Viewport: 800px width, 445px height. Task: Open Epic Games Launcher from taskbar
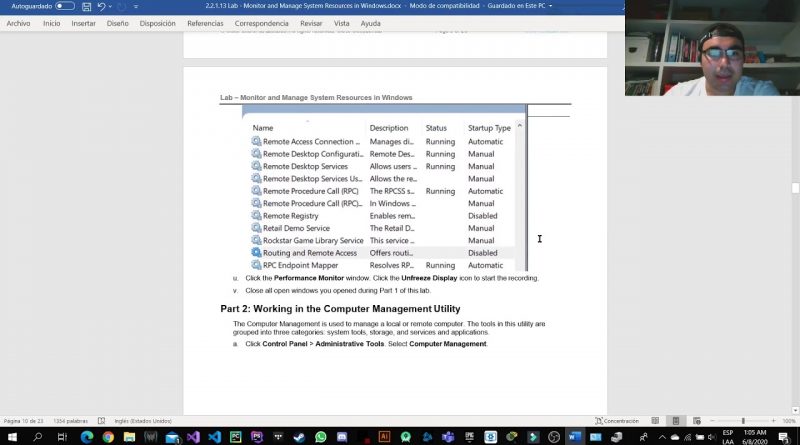point(469,437)
